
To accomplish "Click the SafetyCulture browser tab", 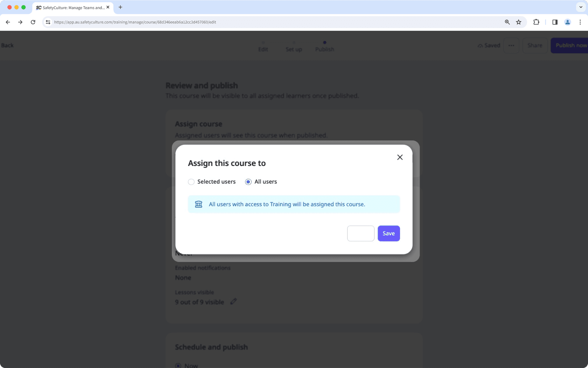I will coord(70,7).
